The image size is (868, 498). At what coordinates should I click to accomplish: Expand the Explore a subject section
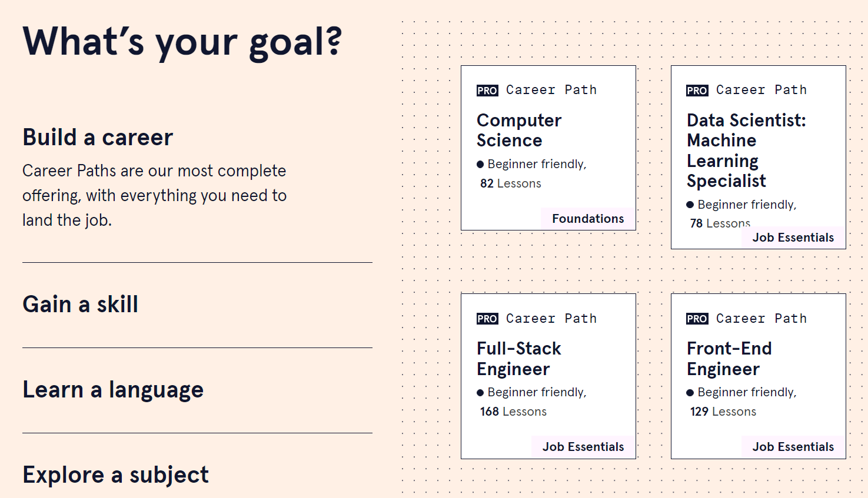[x=115, y=475]
